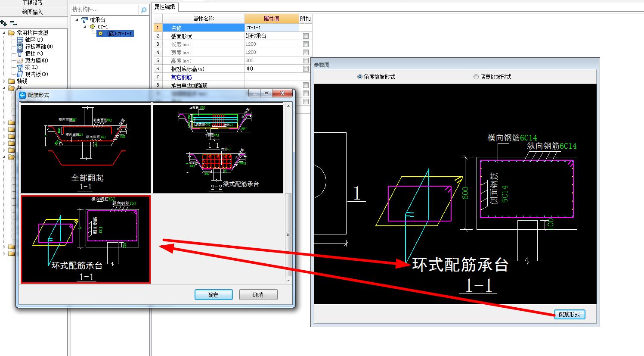The height and width of the screenshot is (356, 644).
Task: Choose the 梁式配筋承台 reinforcement thumbnail
Action: click(218, 149)
